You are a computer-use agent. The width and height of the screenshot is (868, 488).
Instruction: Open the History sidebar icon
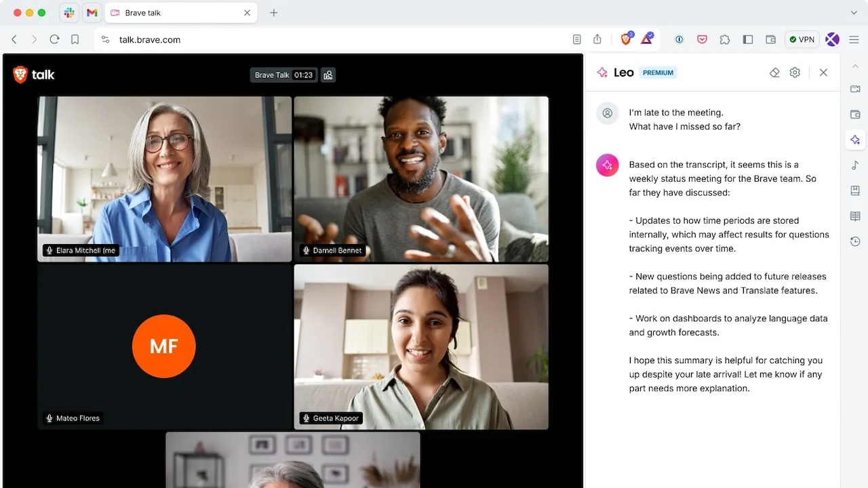click(x=855, y=241)
